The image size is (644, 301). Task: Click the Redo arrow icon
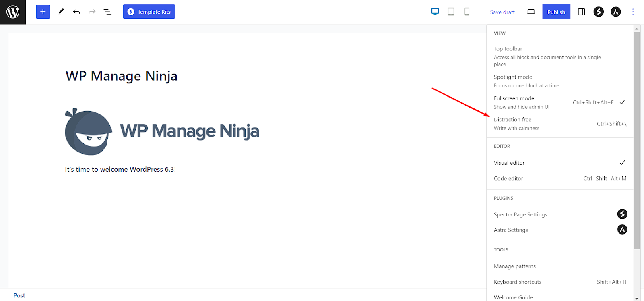tap(92, 12)
